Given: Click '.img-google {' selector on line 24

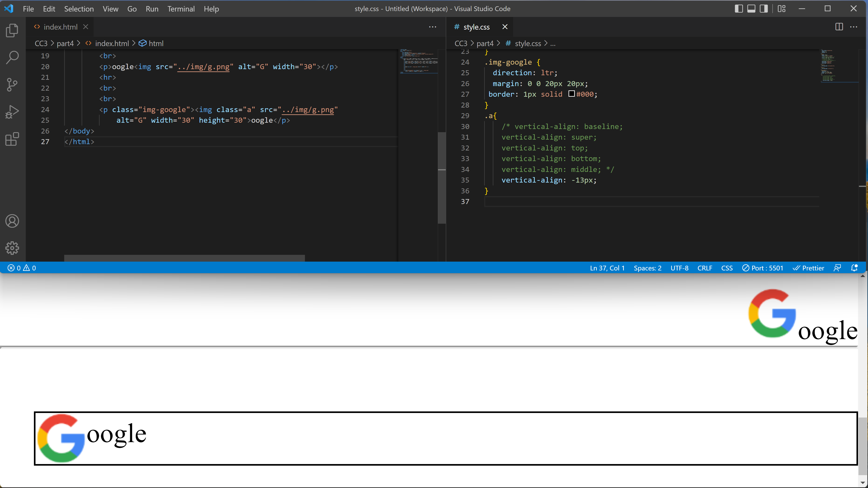Looking at the screenshot, I should (512, 62).
